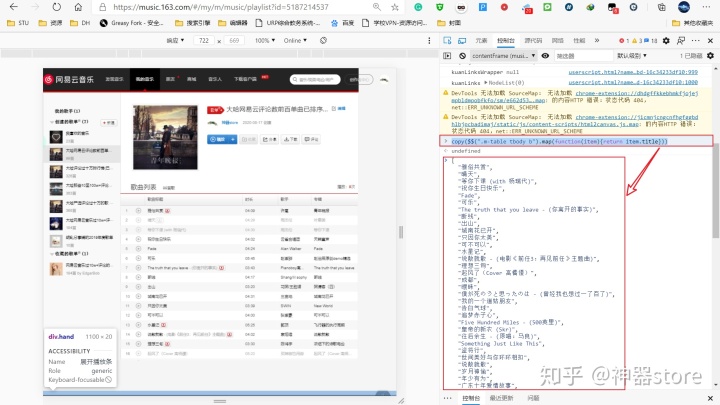The image size is (720, 405).
Task: Click the userscript.html link on kuanLinks row
Action: 633,83
